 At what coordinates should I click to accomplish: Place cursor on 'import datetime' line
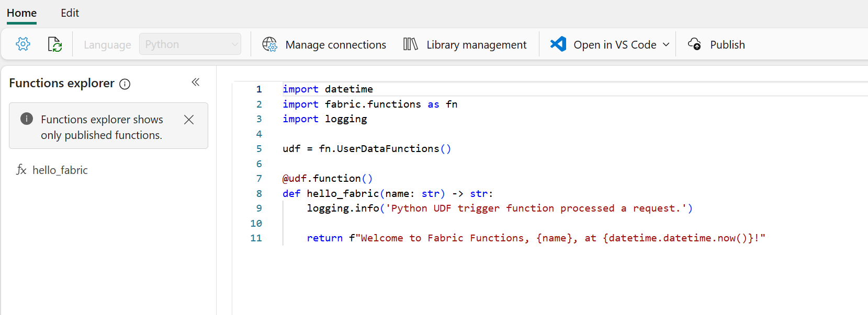tap(328, 89)
